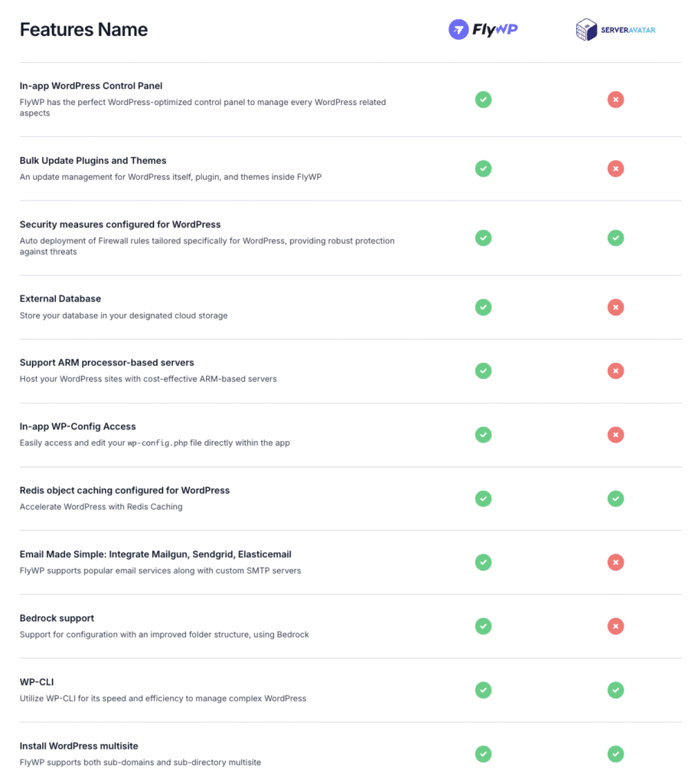This screenshot has height=784, width=695.
Task: Click ServerAvatar green check for Redis object caching
Action: pyautogui.click(x=615, y=498)
